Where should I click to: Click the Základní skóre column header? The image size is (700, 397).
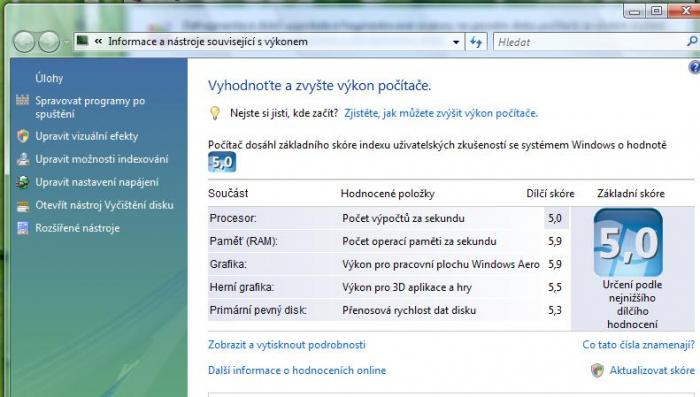pyautogui.click(x=631, y=194)
